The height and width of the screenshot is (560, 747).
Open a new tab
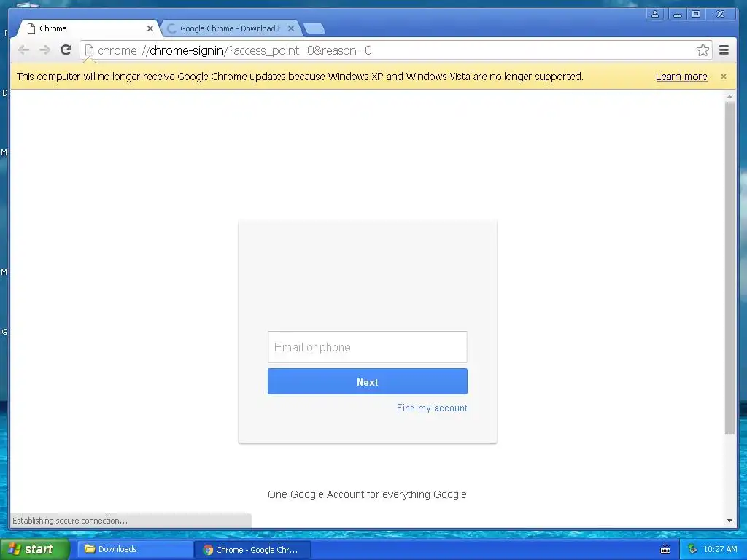click(x=314, y=28)
